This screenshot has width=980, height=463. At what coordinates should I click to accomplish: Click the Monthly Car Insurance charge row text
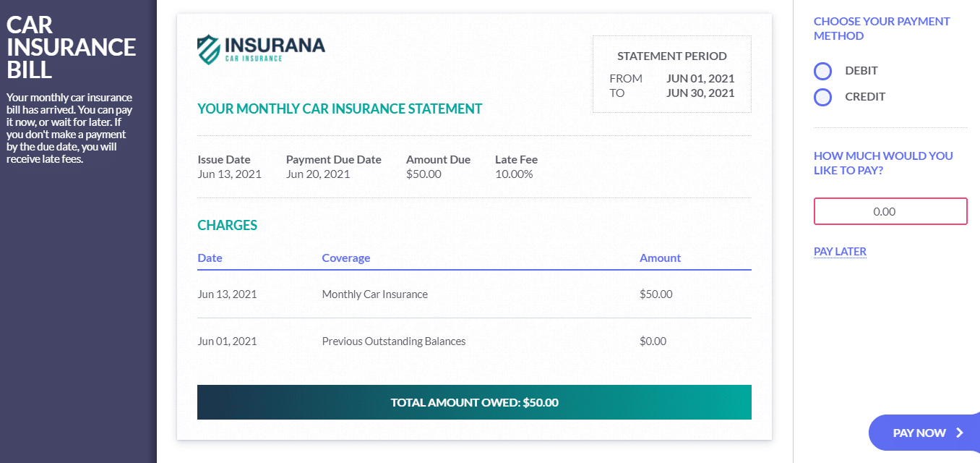pos(375,294)
